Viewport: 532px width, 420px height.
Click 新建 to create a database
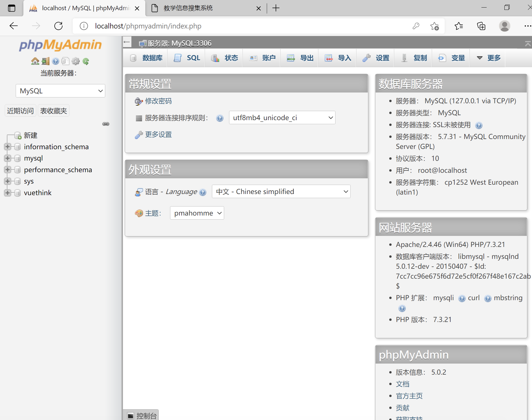pos(31,135)
